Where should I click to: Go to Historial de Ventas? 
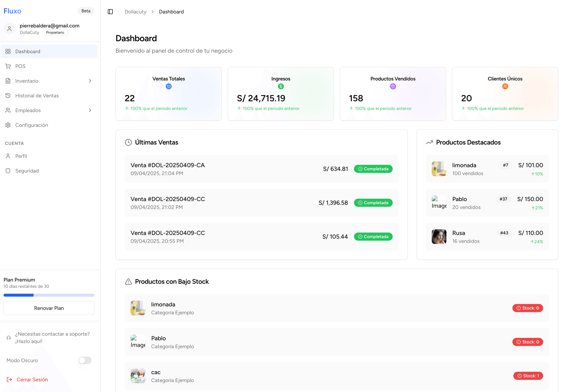click(x=49, y=96)
